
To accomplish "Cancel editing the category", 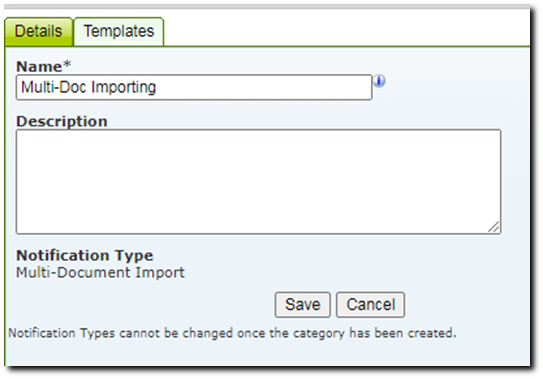I will (x=371, y=305).
